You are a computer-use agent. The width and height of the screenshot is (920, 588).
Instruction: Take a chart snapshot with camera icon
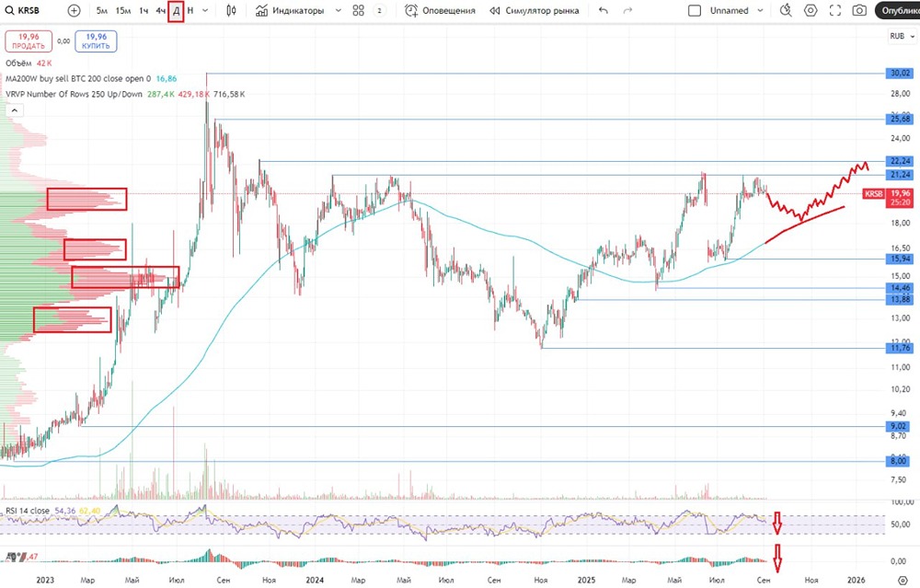tap(859, 10)
